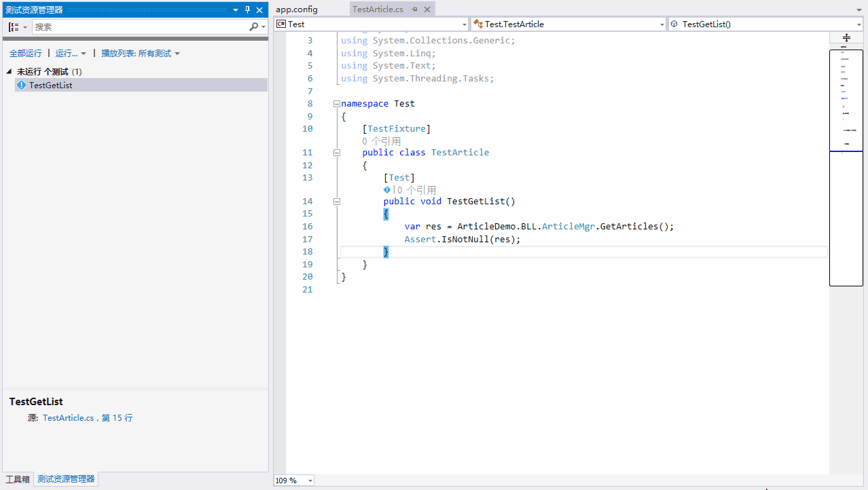Click the test status icon above TestGetList method
The width and height of the screenshot is (868, 490).
click(x=387, y=190)
